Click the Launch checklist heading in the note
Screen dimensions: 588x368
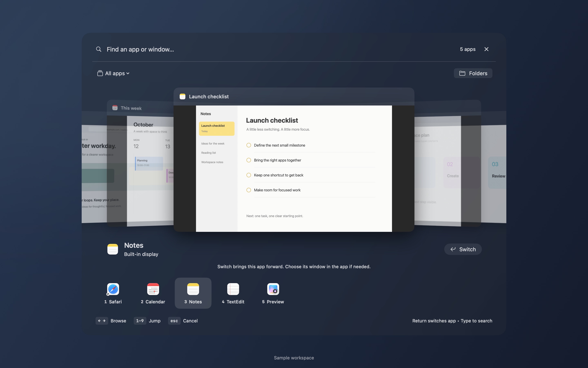[272, 120]
